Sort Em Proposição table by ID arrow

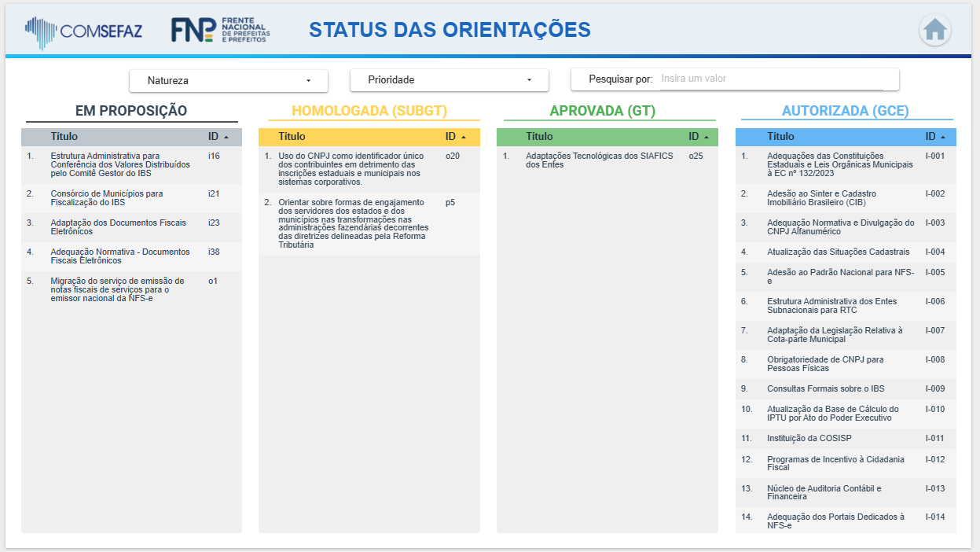226,138
